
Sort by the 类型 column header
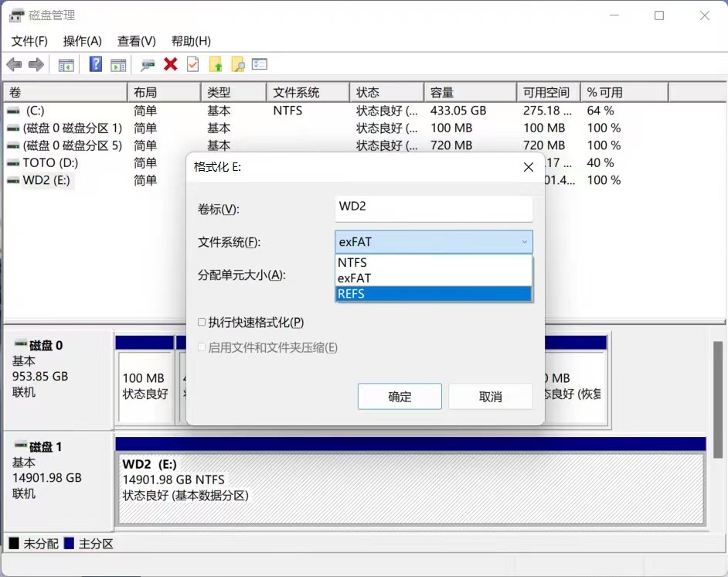click(x=234, y=93)
